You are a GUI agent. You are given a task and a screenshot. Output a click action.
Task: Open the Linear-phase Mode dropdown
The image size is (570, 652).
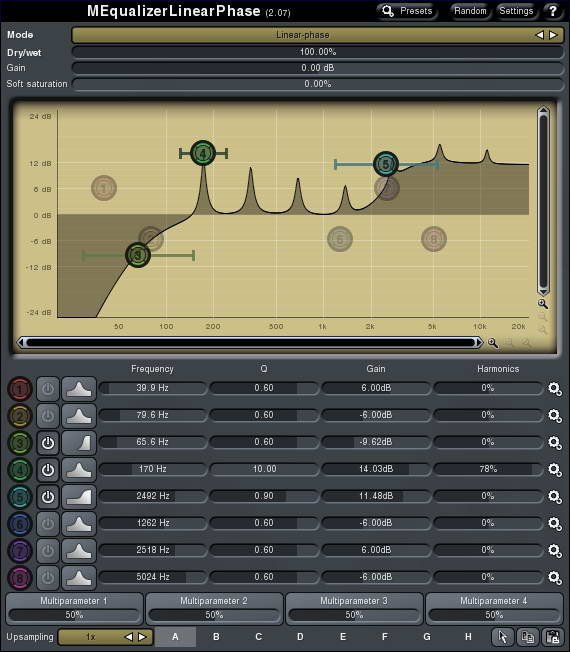(303, 35)
